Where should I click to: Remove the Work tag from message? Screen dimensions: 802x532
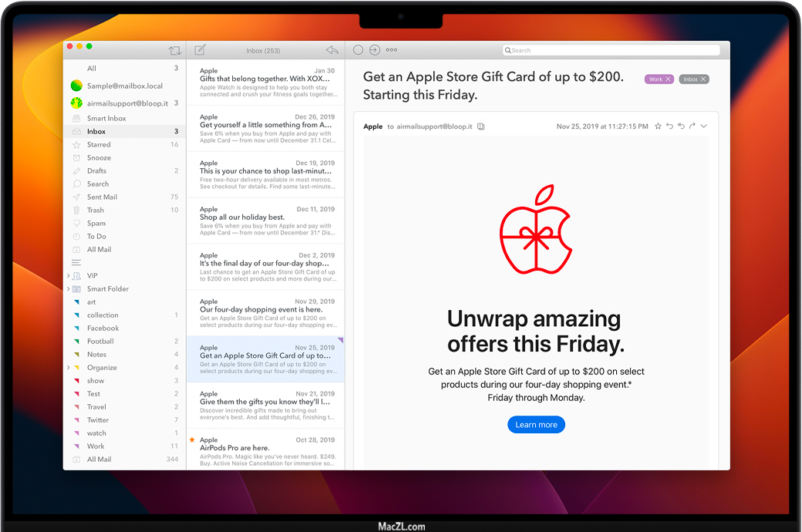coord(669,79)
